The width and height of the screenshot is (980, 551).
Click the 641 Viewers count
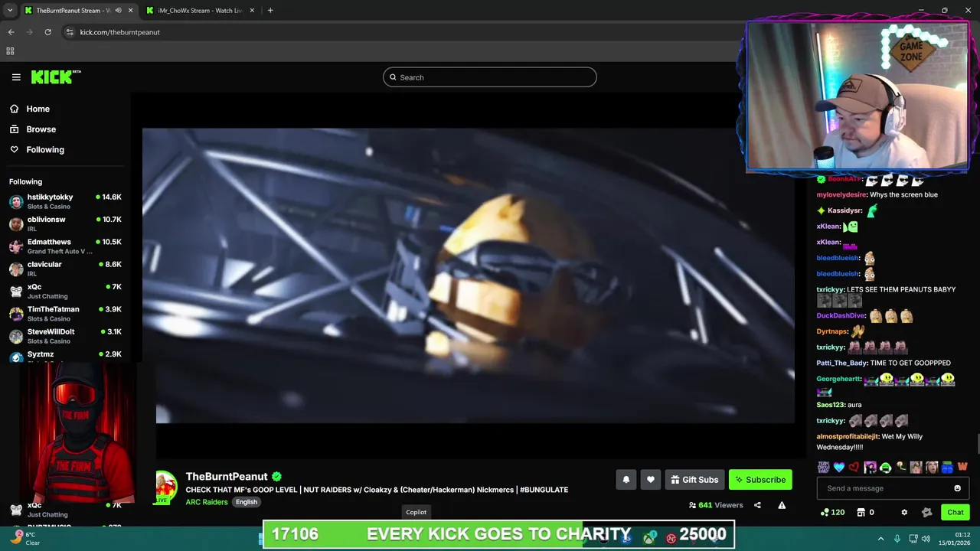pos(716,505)
